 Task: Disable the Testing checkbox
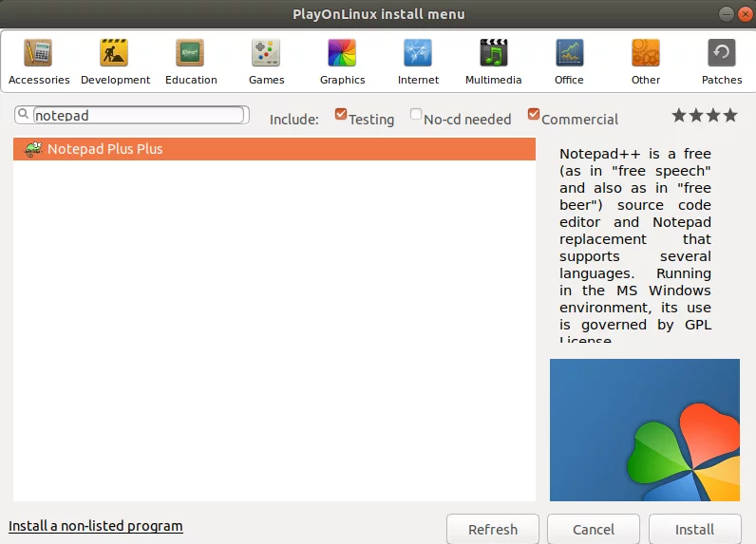click(341, 114)
